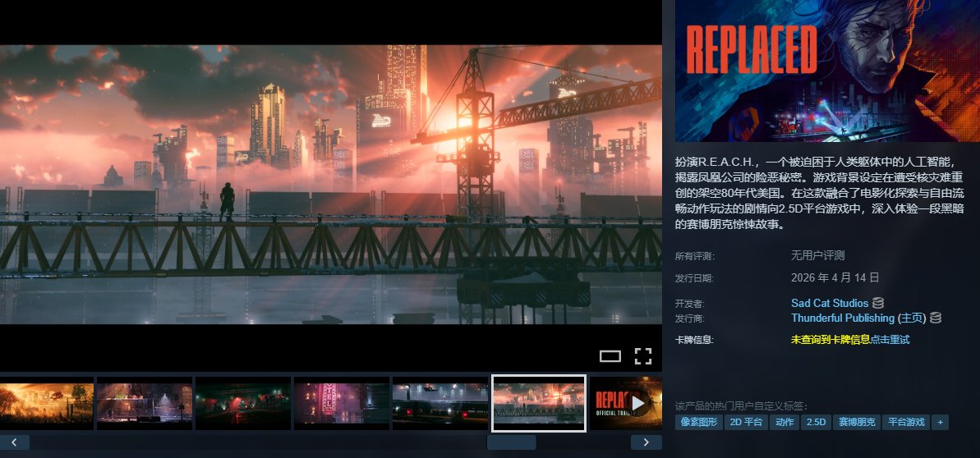
Task: Click the 发行日期 label
Action: (694, 279)
